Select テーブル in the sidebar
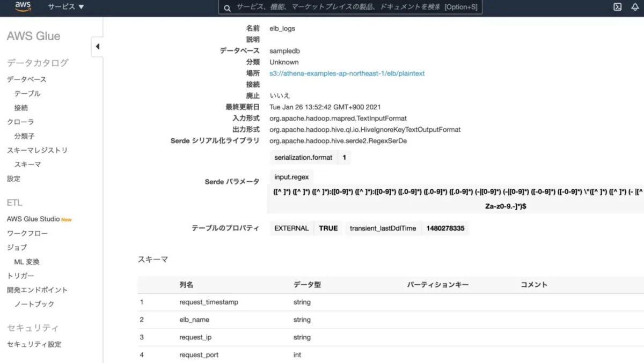 (27, 94)
